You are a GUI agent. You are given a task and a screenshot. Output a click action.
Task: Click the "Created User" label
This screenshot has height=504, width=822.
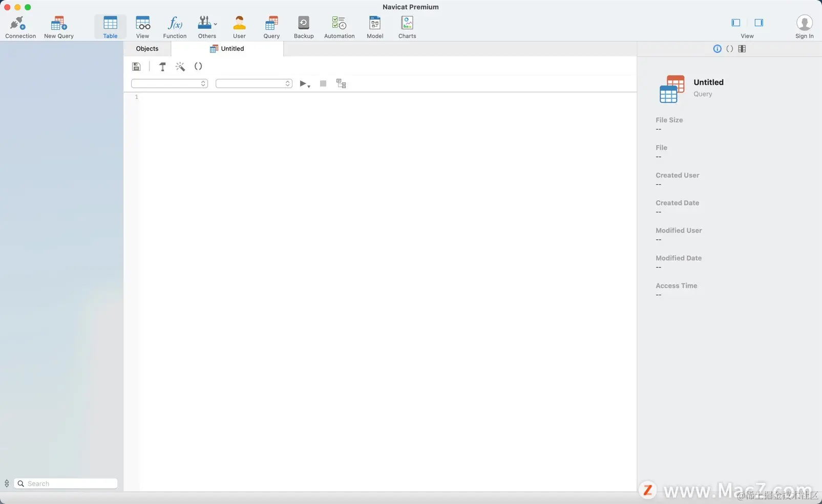[x=677, y=175]
